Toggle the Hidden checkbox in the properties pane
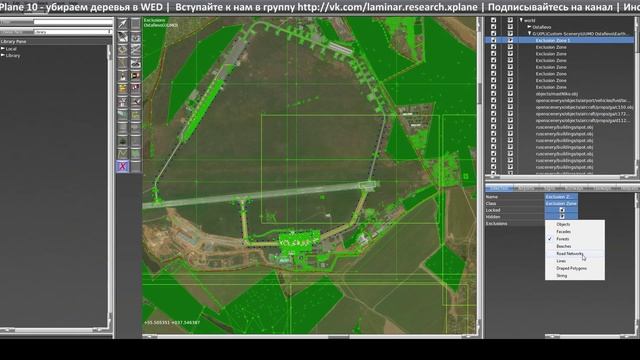The height and width of the screenshot is (360, 640). (x=562, y=216)
